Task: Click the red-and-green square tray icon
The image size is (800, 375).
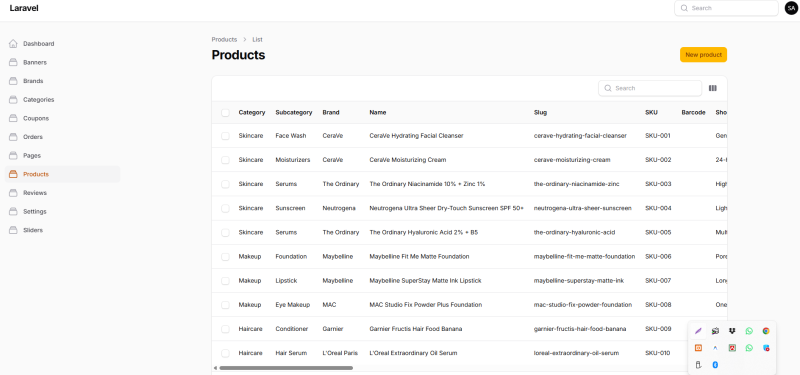Action: click(x=732, y=348)
